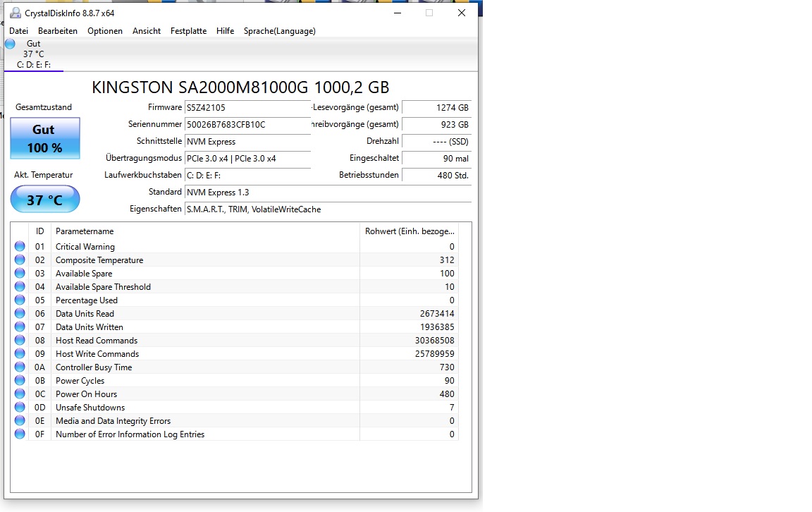Click status icon for Host Write Commands
The width and height of the screenshot is (812, 512).
point(20,353)
